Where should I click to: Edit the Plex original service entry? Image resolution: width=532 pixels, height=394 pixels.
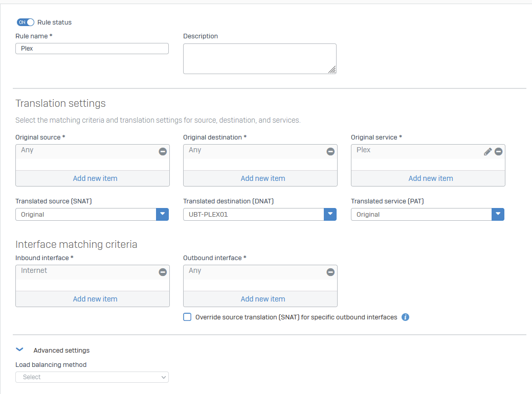pyautogui.click(x=487, y=152)
